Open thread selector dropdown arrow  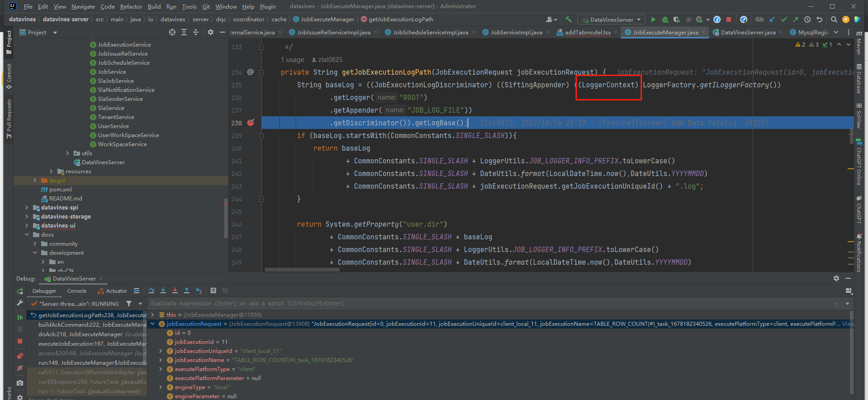(141, 304)
